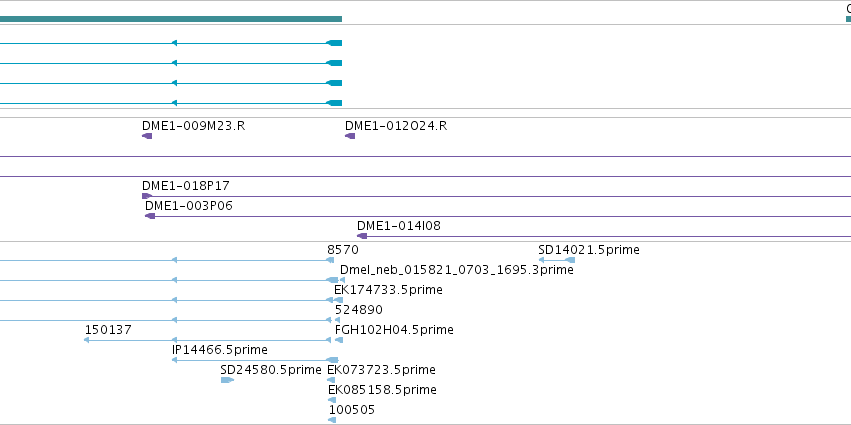Click the DME1-012O24.R purple arrow marker

(350, 136)
